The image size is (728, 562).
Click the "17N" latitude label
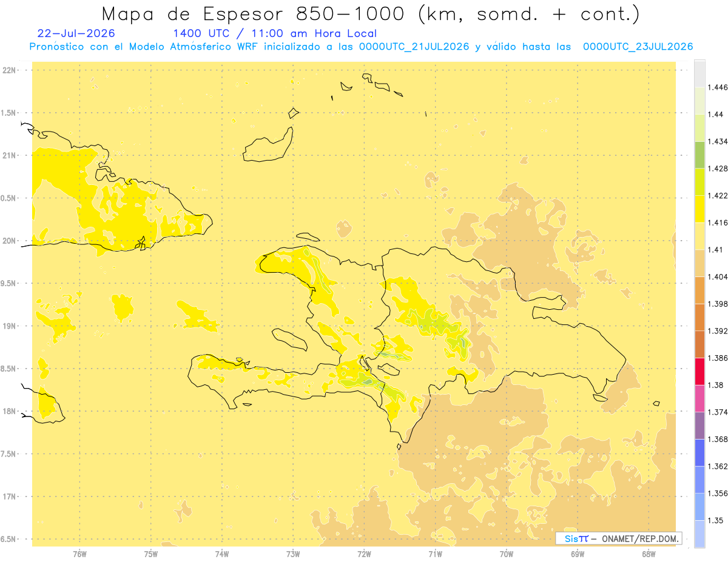click(9, 497)
